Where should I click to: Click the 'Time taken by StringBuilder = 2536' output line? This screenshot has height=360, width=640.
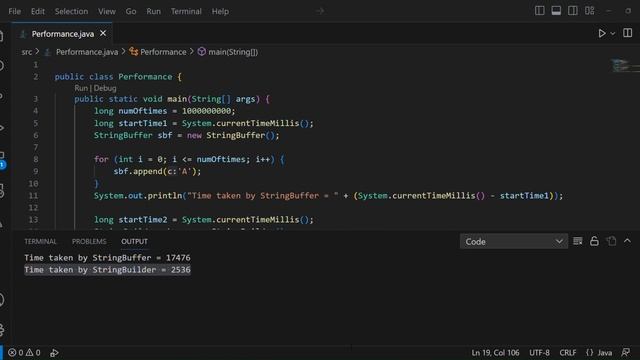click(107, 270)
